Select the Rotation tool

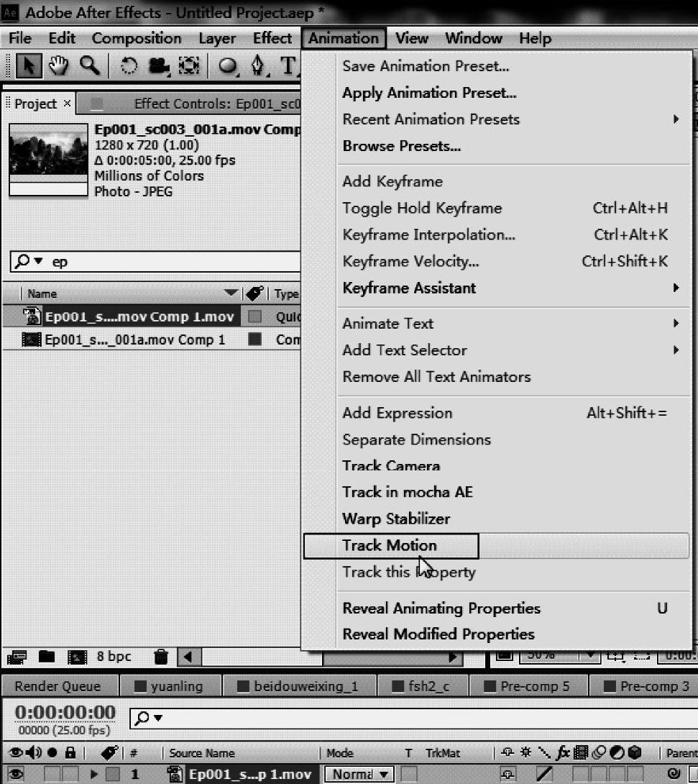pos(129,66)
